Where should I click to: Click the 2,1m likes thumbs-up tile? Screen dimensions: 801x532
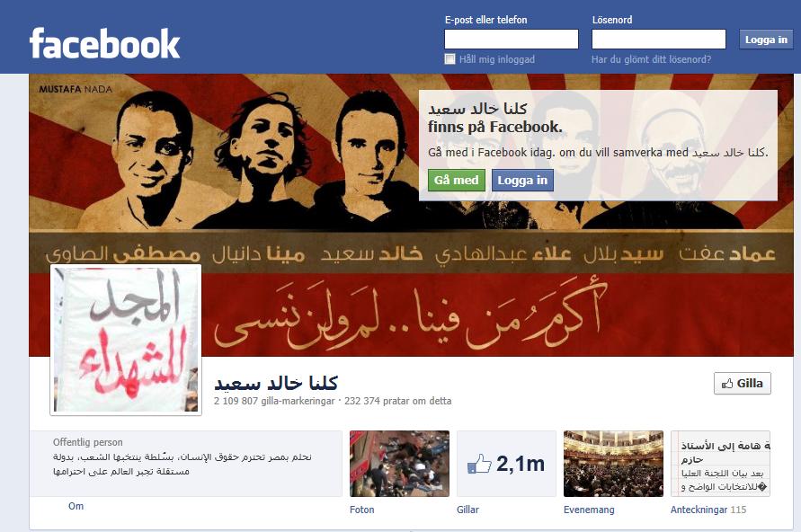[x=506, y=464]
